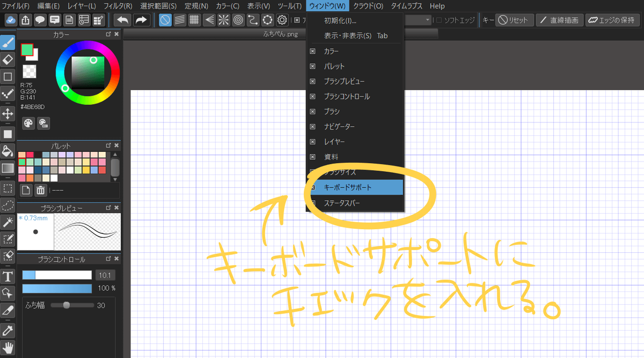This screenshot has height=358, width=644.
Task: Select the Move tool
Action: [x=8, y=114]
